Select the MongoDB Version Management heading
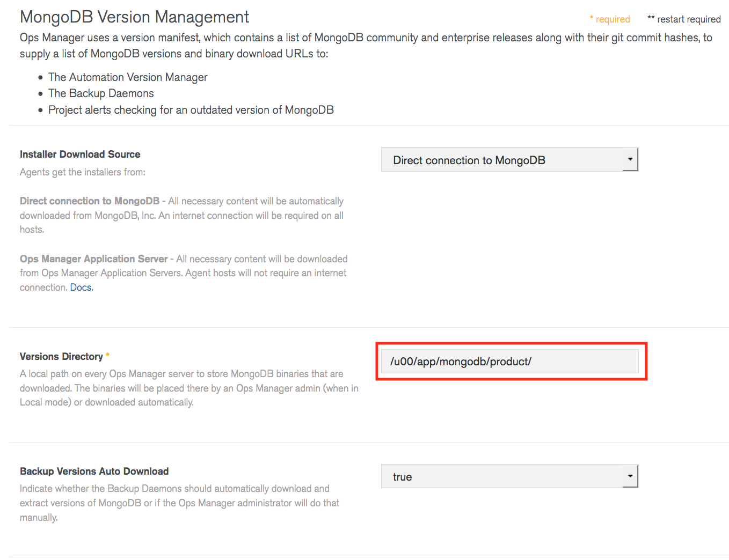This screenshot has height=560, width=729. click(x=134, y=17)
